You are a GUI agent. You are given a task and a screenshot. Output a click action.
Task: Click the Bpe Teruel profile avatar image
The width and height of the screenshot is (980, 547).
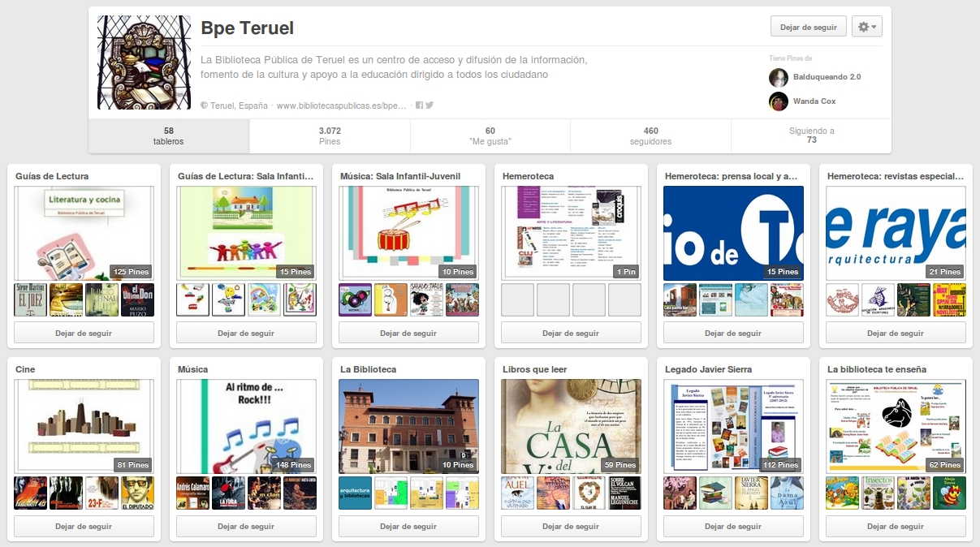[x=145, y=62]
